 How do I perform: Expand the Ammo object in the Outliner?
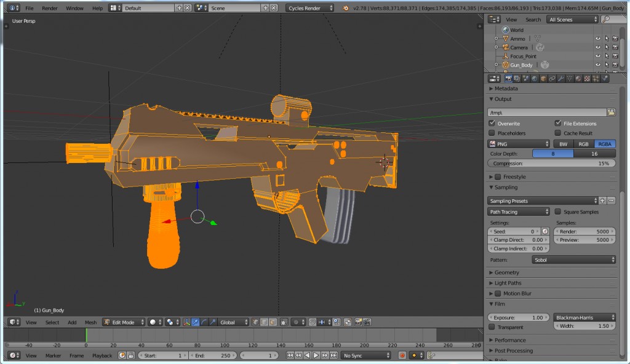pyautogui.click(x=496, y=38)
